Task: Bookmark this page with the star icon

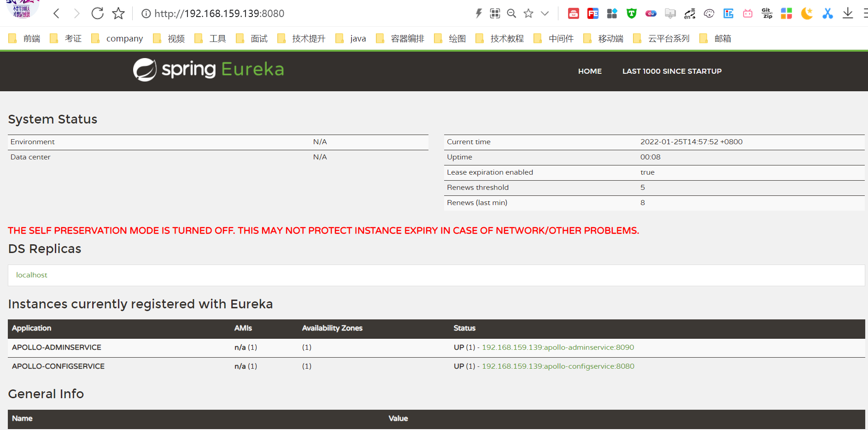Action: point(118,13)
